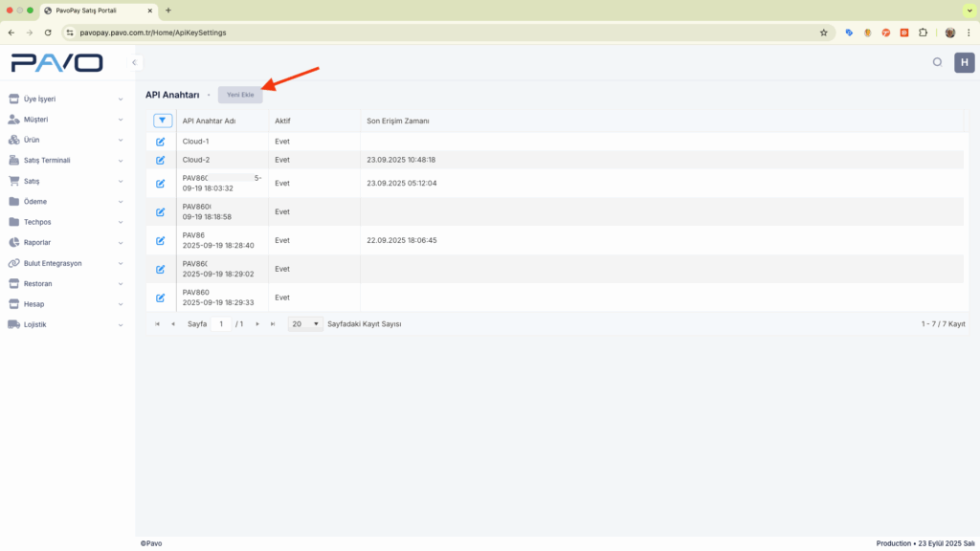Viewport: 980px width, 551px height.
Task: Bookmark this page with the star icon
Action: pyautogui.click(x=823, y=33)
